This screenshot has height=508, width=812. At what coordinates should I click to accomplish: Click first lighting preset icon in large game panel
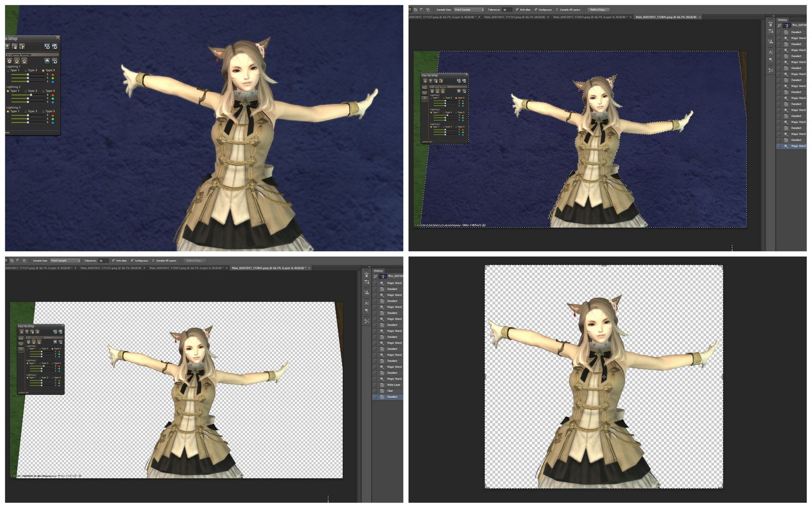tap(9, 61)
